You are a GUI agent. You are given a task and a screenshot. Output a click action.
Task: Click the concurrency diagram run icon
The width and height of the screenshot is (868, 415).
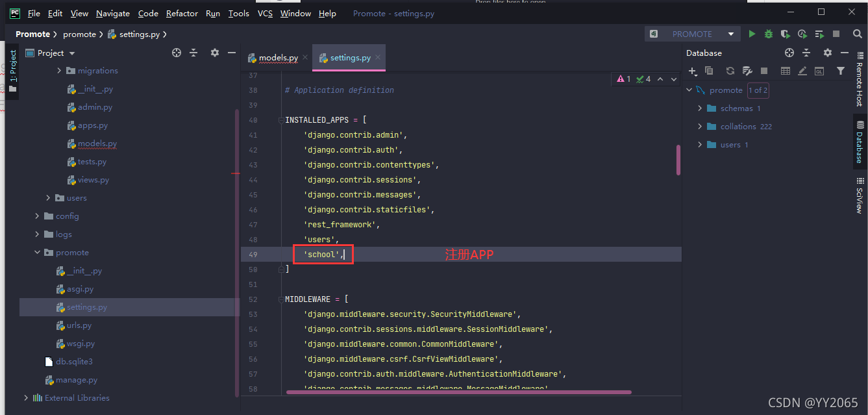click(819, 34)
